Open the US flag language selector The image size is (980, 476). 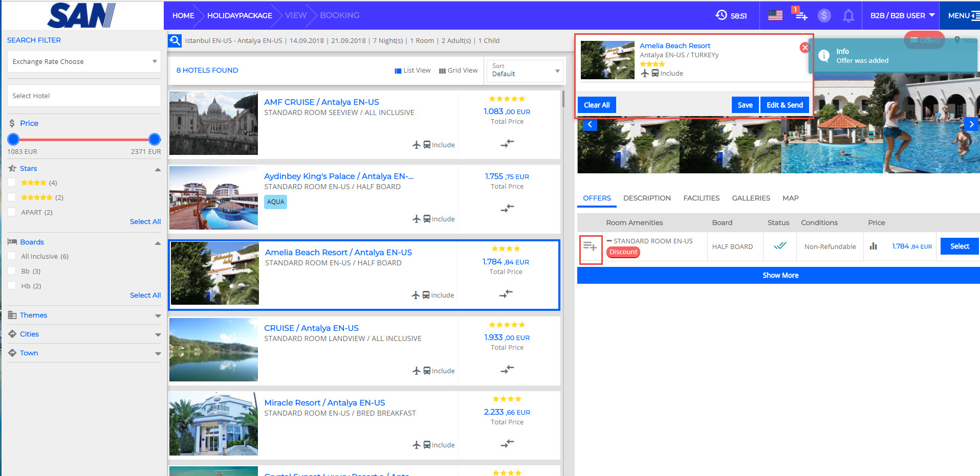(x=775, y=15)
